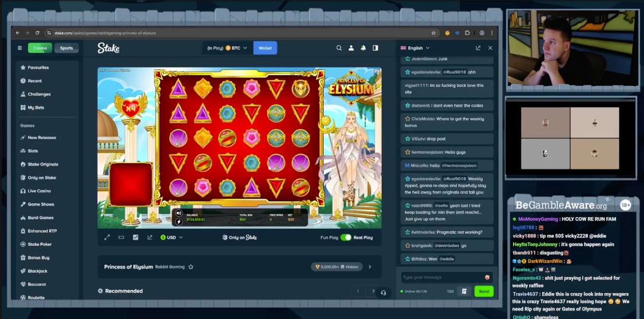
Task: Open the search magnifier in header
Action: [339, 48]
